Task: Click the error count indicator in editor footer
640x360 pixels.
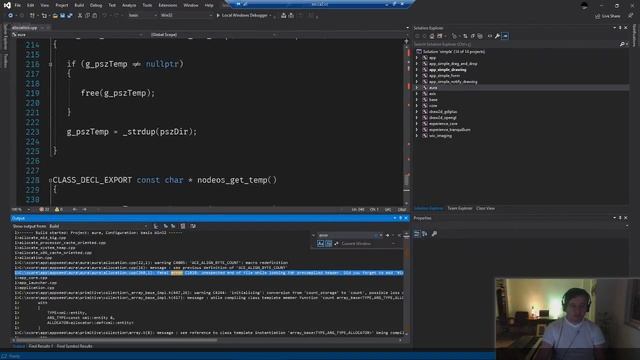Action: tap(44, 209)
